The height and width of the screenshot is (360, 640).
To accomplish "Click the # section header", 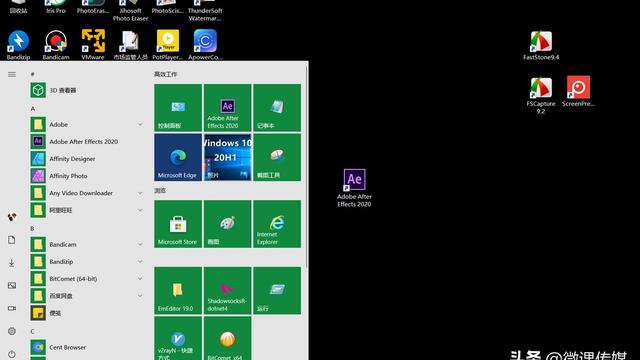I will 33,74.
